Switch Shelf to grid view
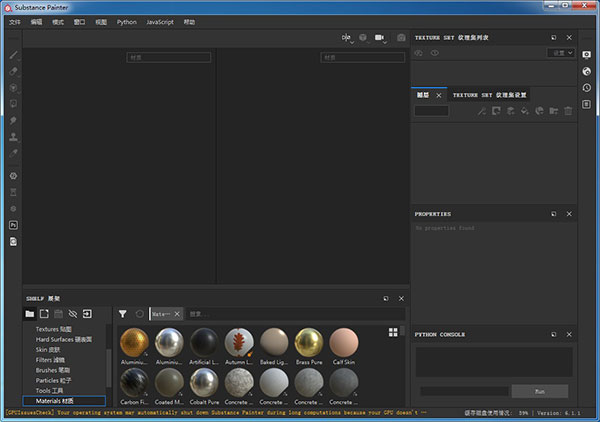Screen dimensions: 600x422 393,331
